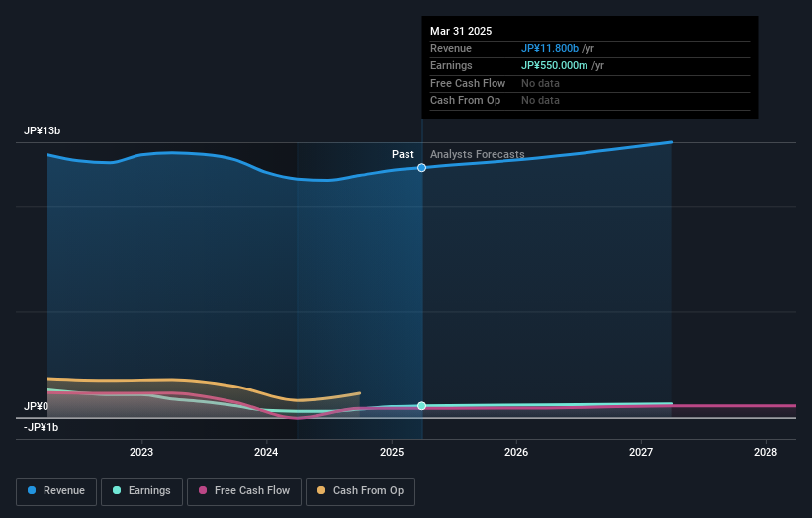
Task: Click the JP¥550.000m earnings value in tooltip
Action: pos(554,65)
